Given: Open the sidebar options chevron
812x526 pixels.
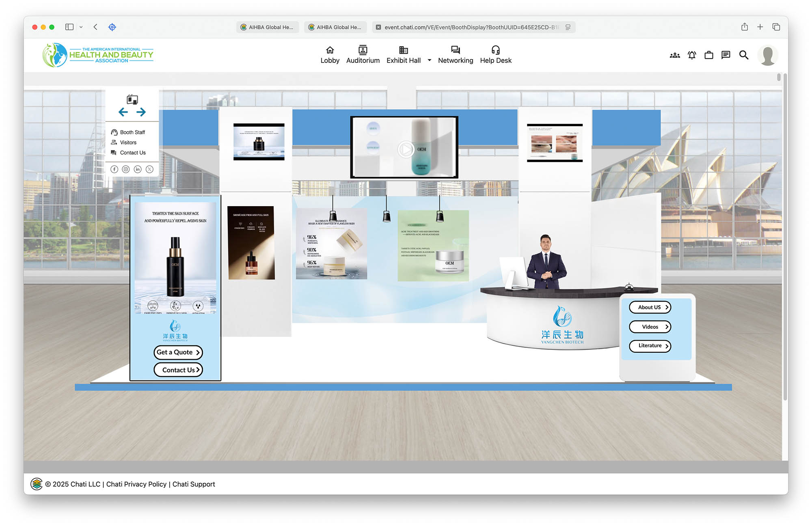Looking at the screenshot, I should (x=81, y=27).
